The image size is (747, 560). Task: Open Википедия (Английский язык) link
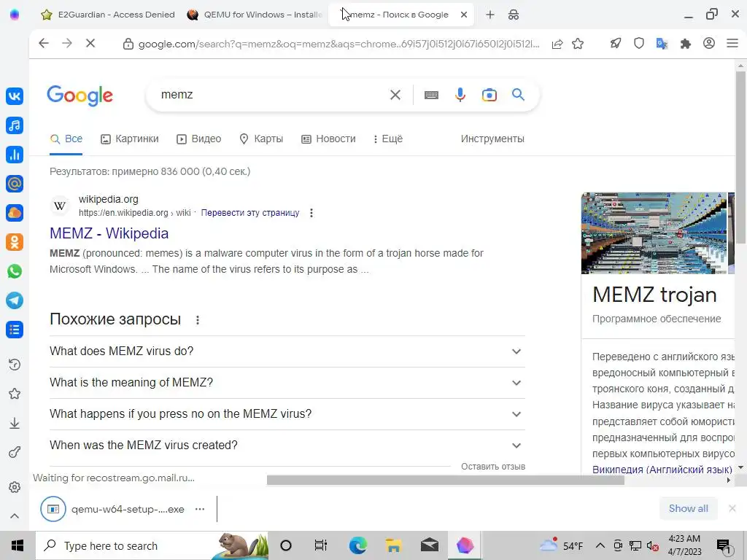click(x=662, y=470)
